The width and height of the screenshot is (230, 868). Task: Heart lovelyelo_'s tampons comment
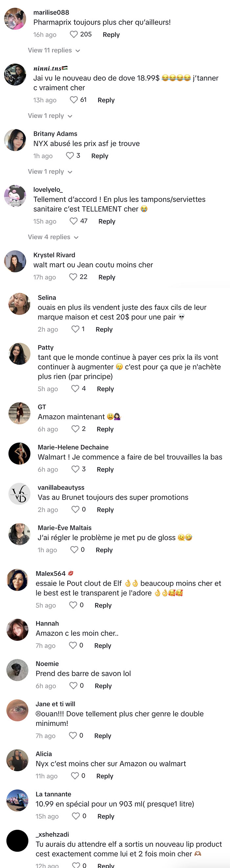tap(73, 221)
